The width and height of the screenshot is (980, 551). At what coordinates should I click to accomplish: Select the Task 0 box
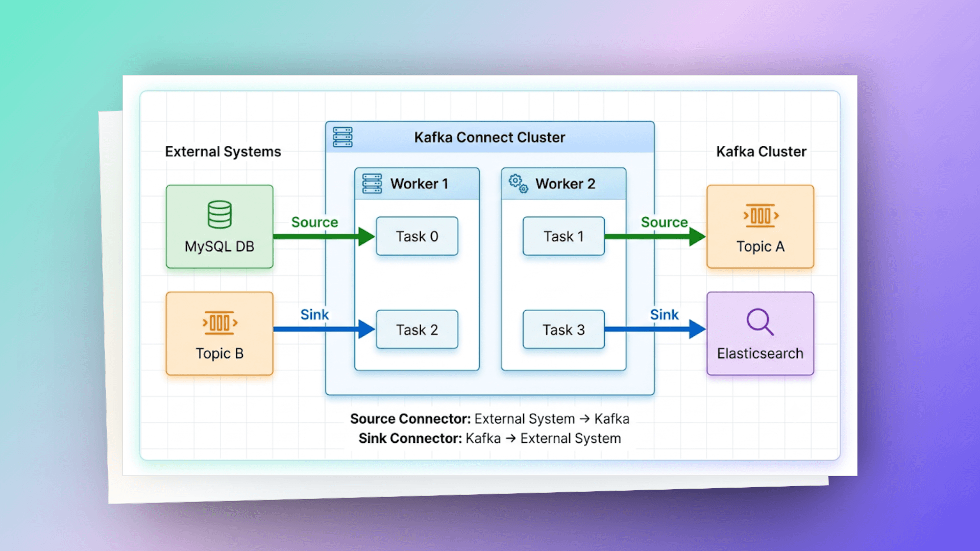[417, 236]
